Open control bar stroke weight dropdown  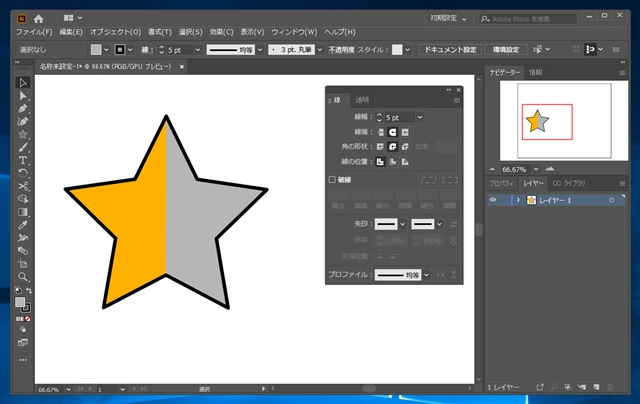pos(198,50)
